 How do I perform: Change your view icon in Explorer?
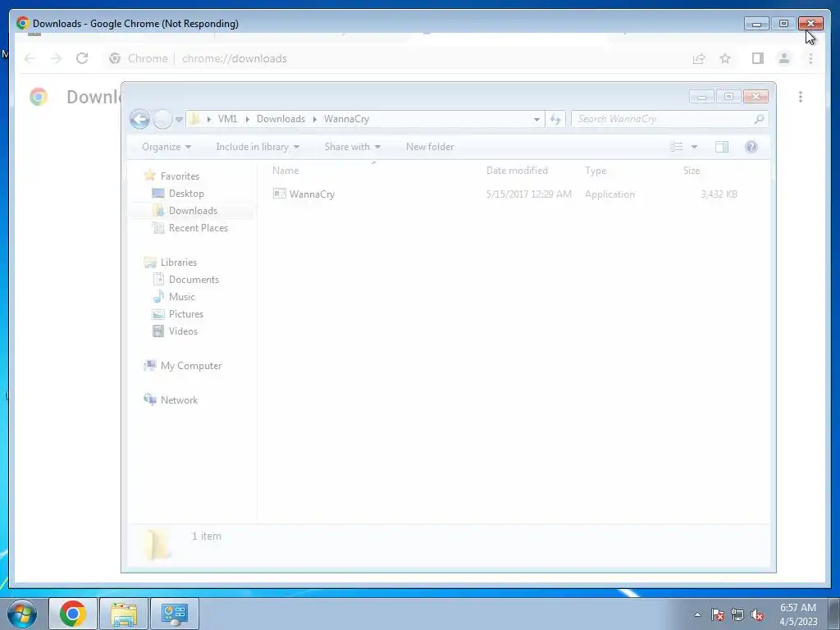tap(677, 147)
